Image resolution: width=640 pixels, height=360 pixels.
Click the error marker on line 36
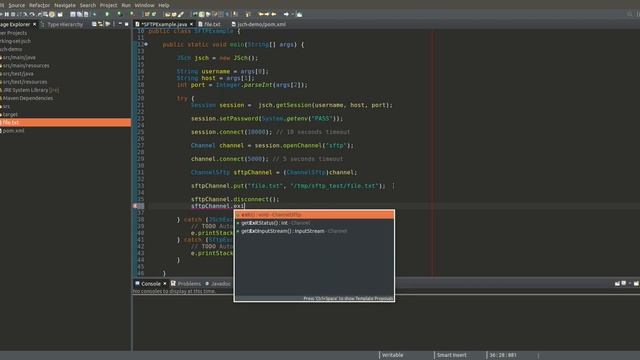pos(136,206)
